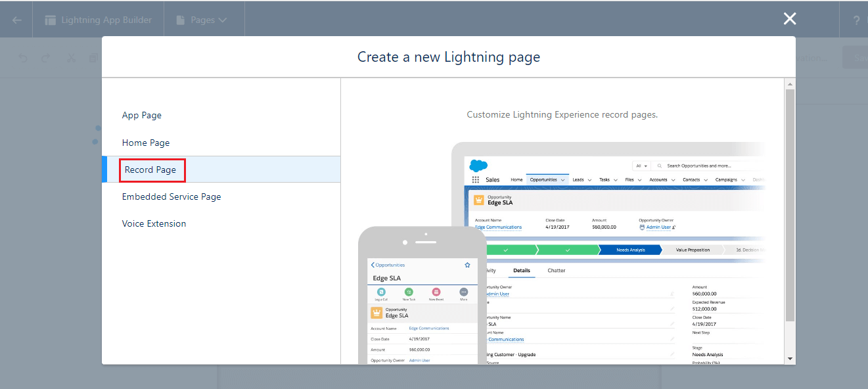The height and width of the screenshot is (389, 868).
Task: Expand the Accounts nav chevron
Action: click(x=673, y=179)
